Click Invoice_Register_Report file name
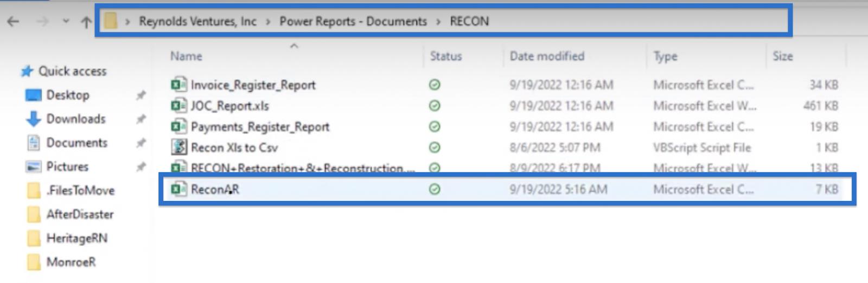868x283 pixels. (253, 85)
